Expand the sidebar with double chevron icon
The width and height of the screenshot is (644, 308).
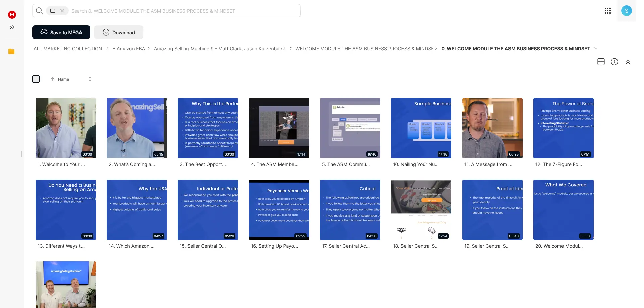(x=12, y=27)
